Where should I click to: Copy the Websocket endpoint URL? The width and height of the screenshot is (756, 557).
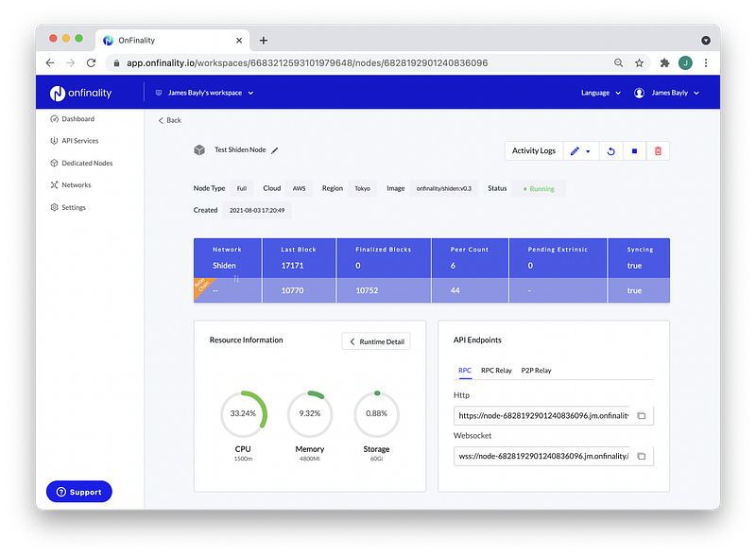[x=642, y=456]
